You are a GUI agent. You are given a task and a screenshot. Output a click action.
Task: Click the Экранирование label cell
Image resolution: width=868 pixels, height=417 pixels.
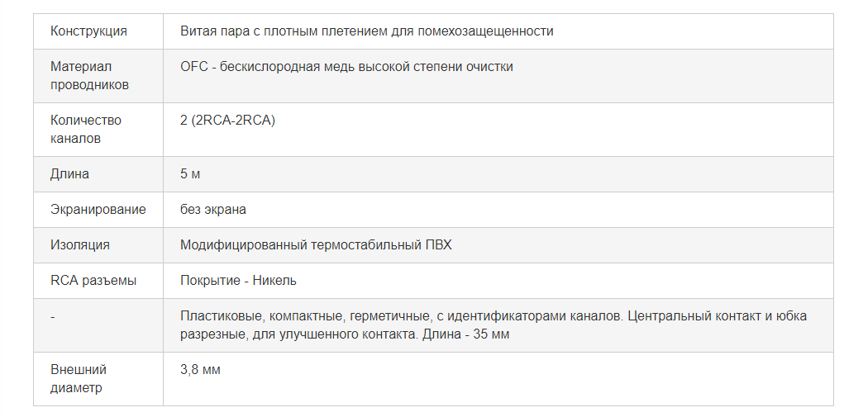pos(98,210)
